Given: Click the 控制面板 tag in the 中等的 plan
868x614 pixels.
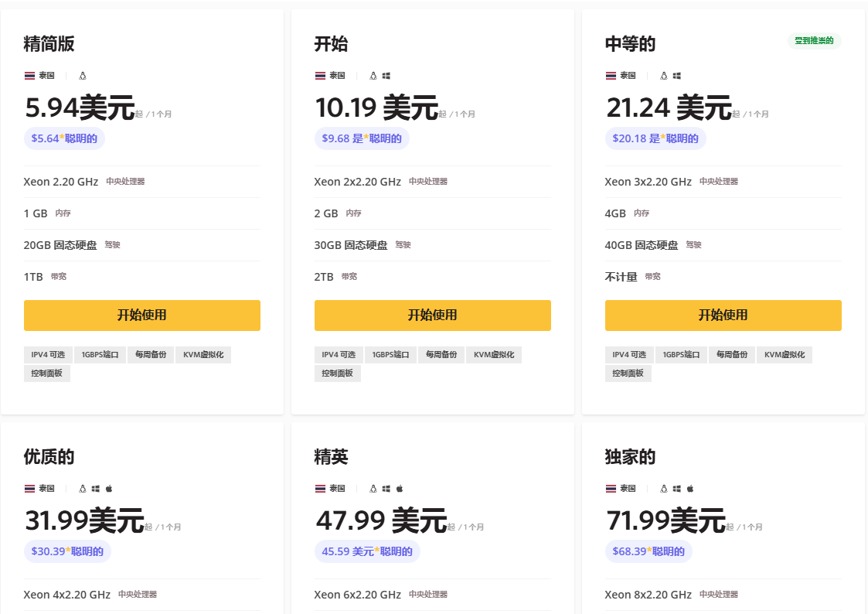Looking at the screenshot, I should [x=628, y=374].
